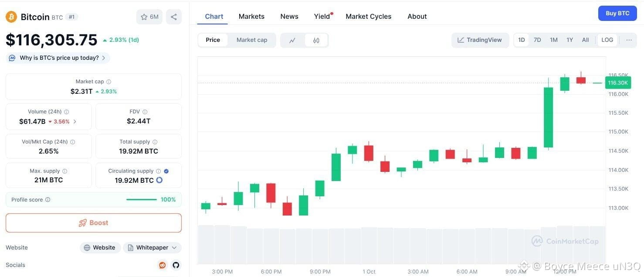Image resolution: width=644 pixels, height=277 pixels.
Task: Expand the Volume (24h) chevron
Action: [x=75, y=121]
